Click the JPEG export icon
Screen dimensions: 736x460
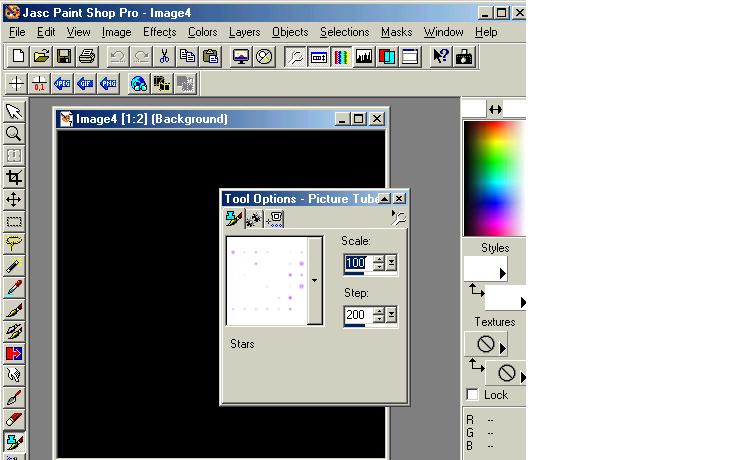tap(63, 84)
